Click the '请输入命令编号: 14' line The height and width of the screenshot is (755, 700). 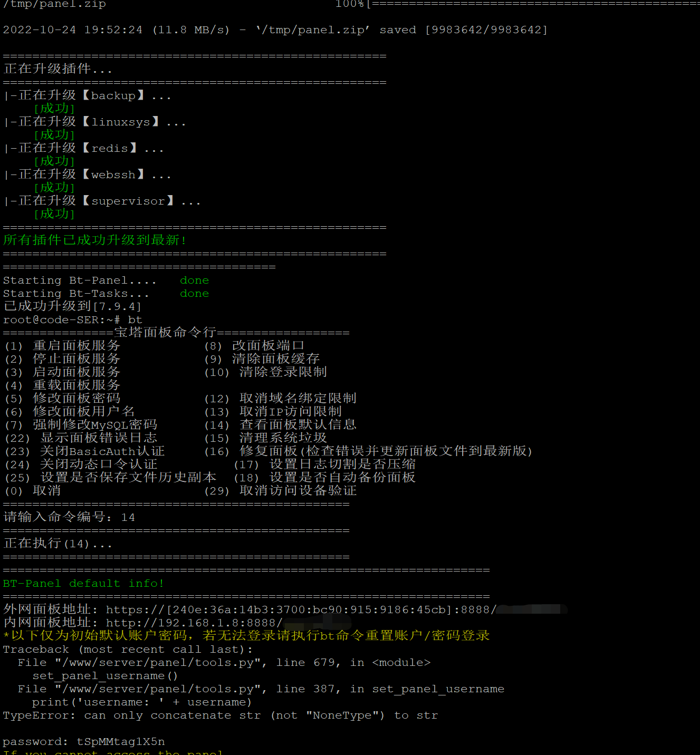tap(69, 517)
